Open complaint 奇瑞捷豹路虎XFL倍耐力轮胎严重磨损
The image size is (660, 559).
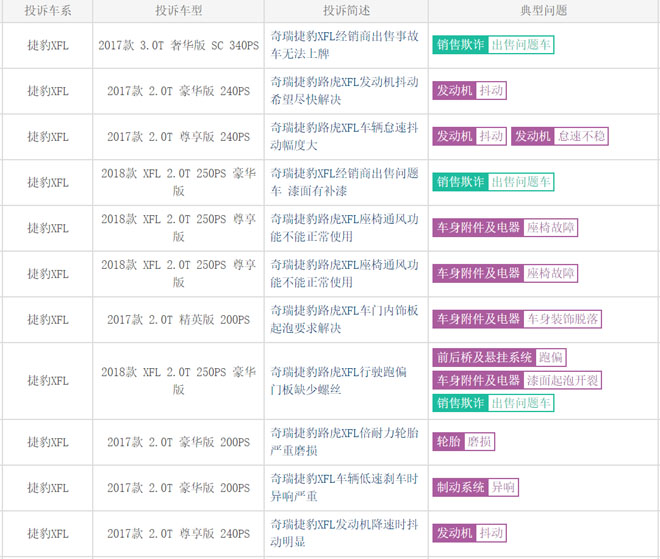pos(344,442)
